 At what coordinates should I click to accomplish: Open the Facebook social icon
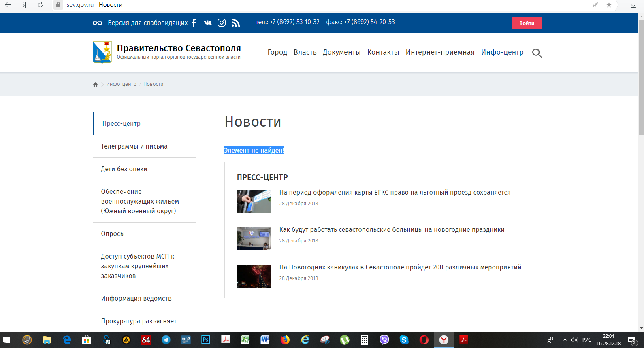194,23
